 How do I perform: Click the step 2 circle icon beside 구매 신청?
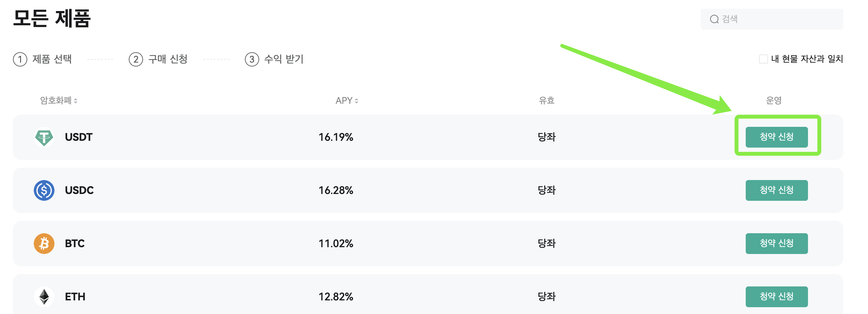(136, 59)
